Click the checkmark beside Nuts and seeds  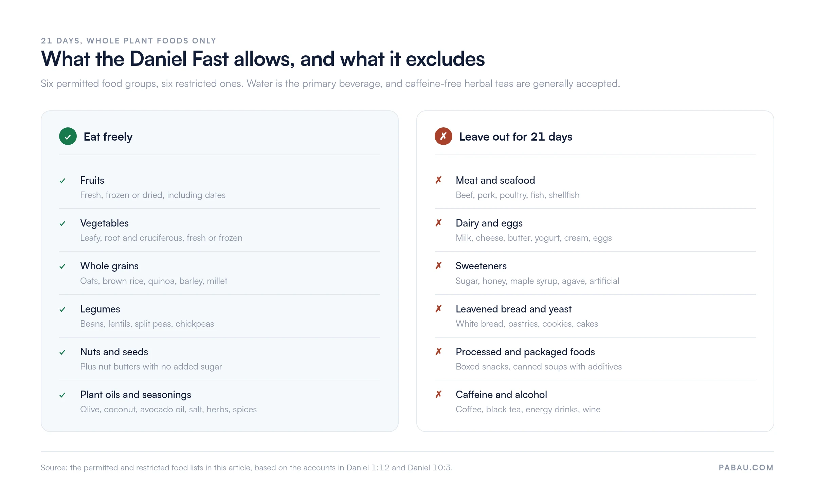pyautogui.click(x=62, y=352)
